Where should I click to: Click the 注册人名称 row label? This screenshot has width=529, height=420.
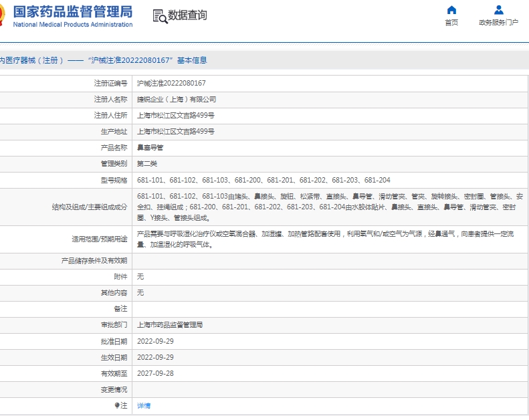(x=110, y=100)
